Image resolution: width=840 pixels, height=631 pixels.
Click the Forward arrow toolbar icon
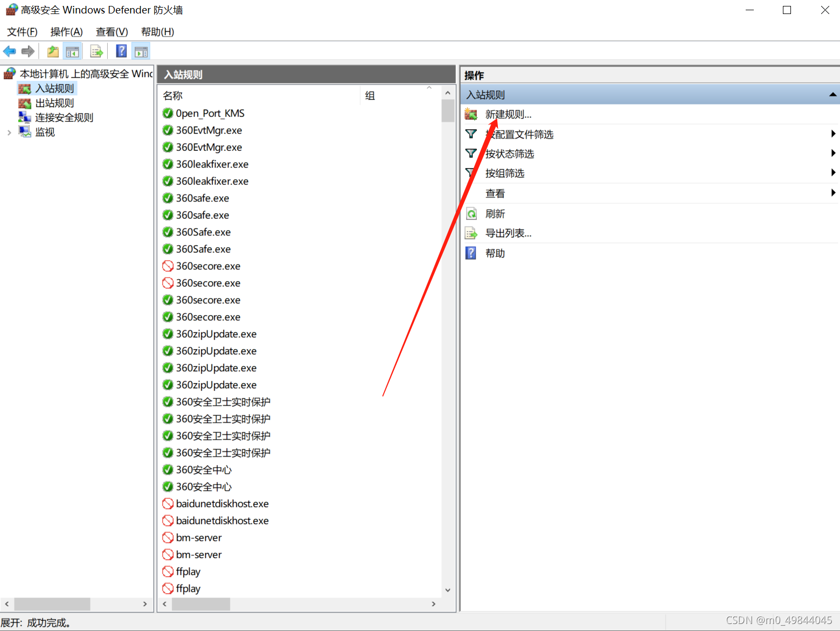coord(28,52)
